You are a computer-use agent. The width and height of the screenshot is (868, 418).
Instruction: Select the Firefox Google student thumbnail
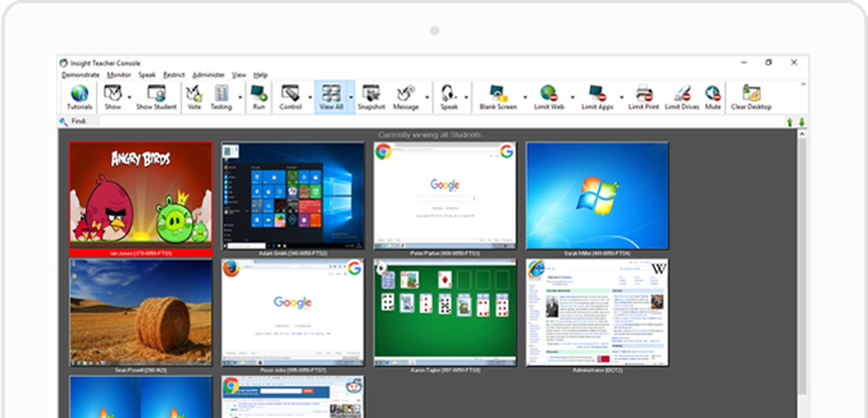[293, 312]
